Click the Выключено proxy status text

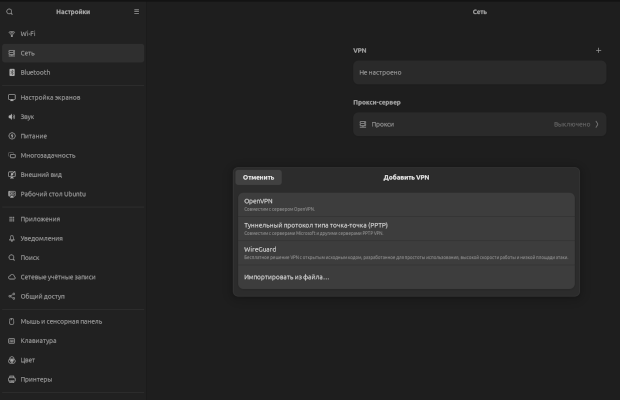tap(572, 125)
